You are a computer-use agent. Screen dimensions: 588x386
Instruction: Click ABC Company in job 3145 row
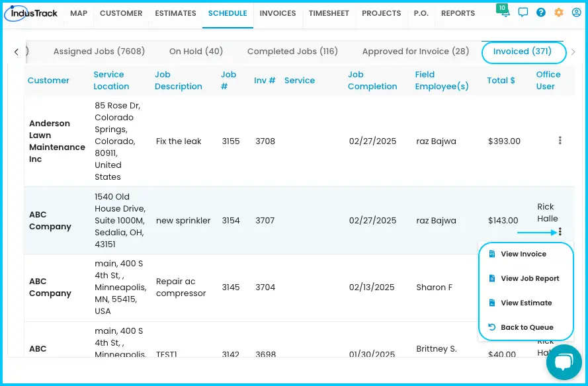click(50, 287)
